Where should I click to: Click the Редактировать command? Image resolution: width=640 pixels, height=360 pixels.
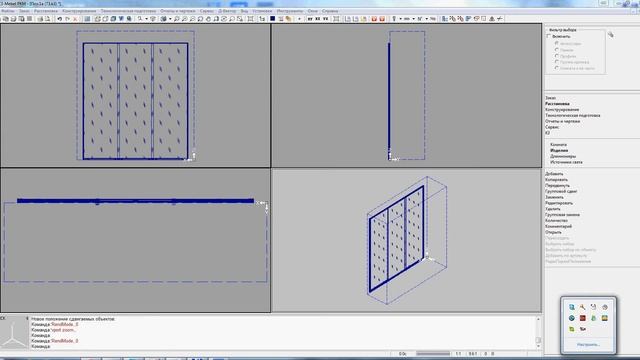coord(559,203)
